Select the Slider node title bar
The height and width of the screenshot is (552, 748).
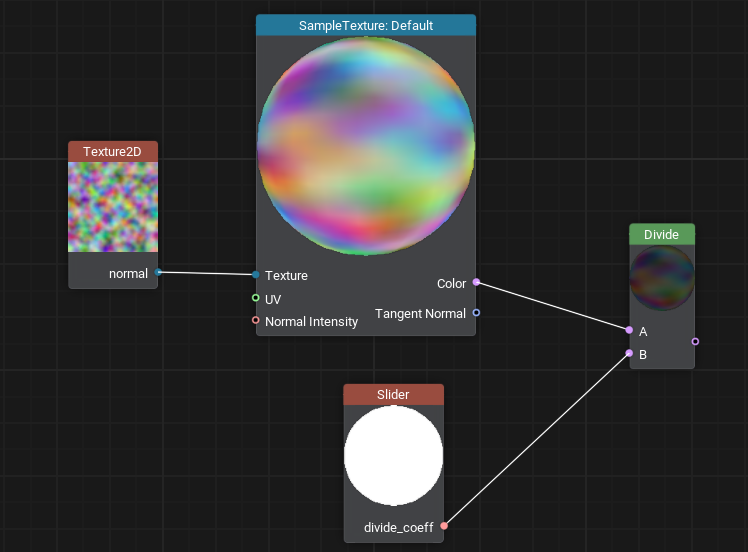[x=393, y=394]
